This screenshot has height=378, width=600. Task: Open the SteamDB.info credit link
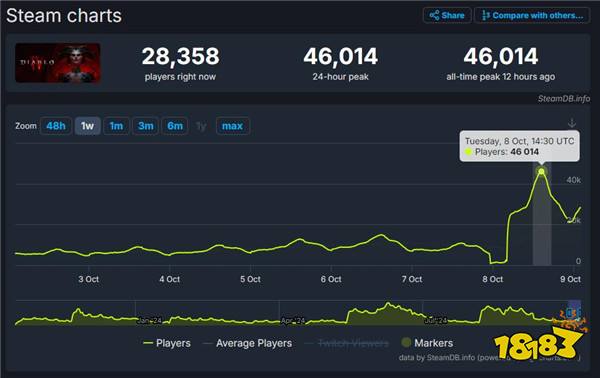coord(564,99)
